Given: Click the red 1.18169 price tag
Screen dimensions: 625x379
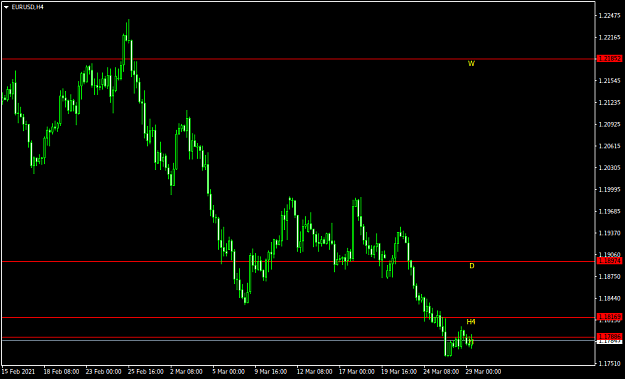Looking at the screenshot, I should pos(609,316).
